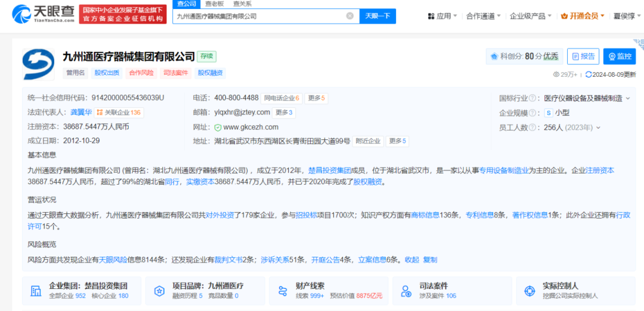Click the red 官方备案企业征信机构 banner
Screen dimensions: 644x311
tap(123, 14)
